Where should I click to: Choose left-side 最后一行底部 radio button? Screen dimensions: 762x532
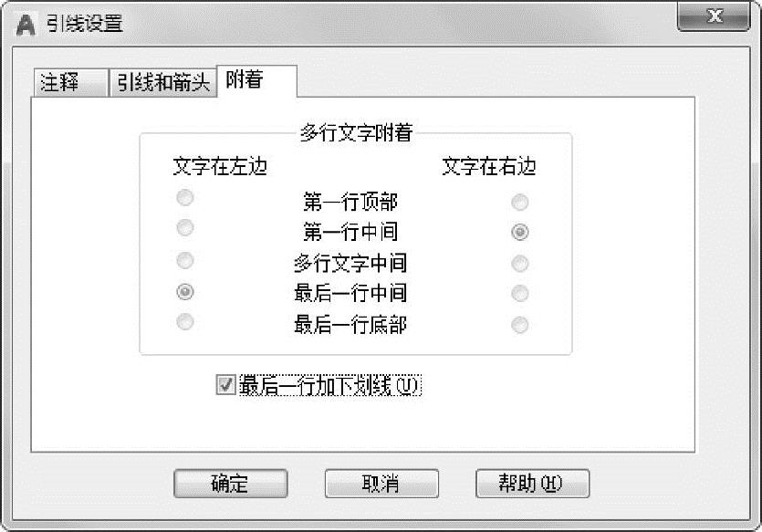[x=185, y=321]
